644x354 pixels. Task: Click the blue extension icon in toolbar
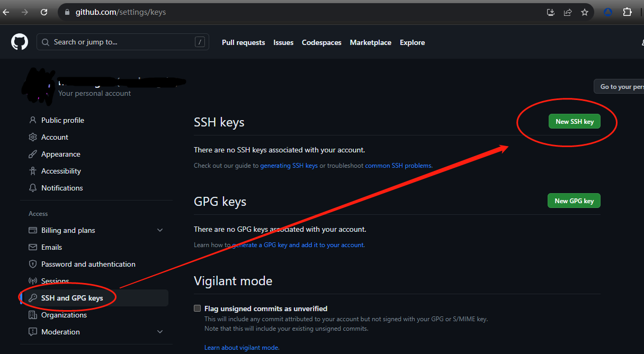pos(608,12)
